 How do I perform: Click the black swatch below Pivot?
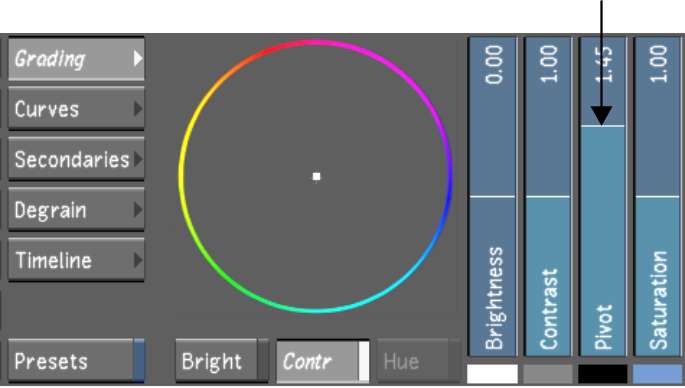[603, 374]
